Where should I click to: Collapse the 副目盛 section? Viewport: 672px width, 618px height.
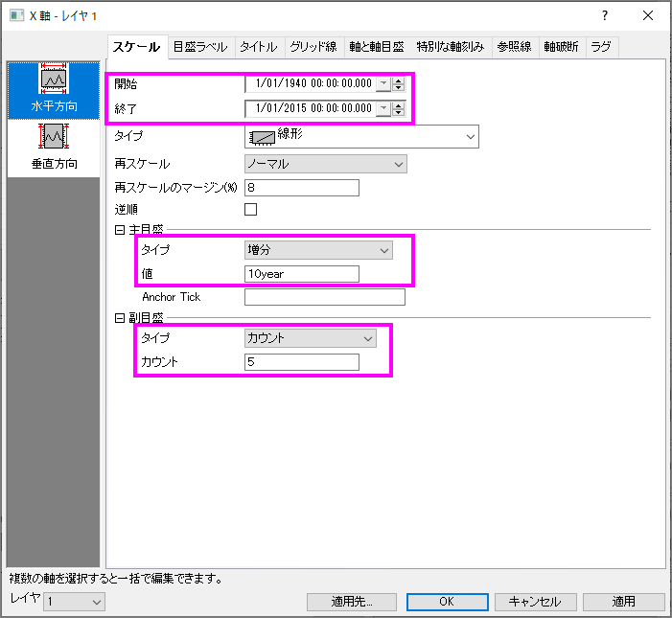point(120,318)
